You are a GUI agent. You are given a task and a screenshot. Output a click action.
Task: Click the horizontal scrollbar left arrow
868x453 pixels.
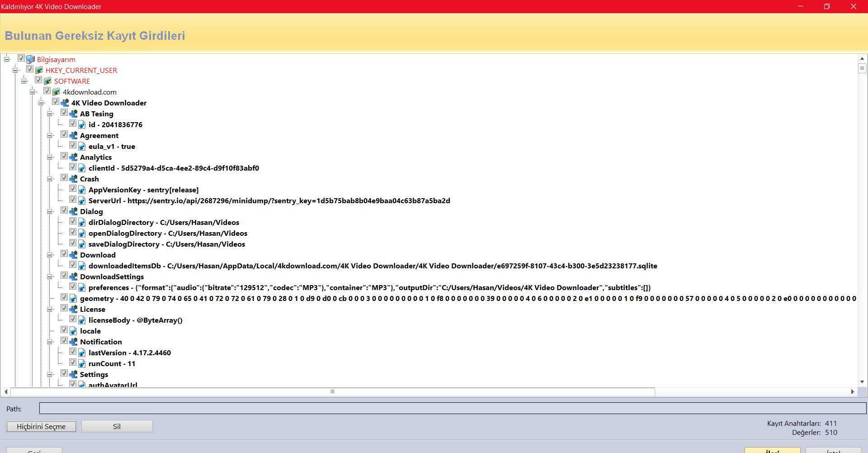pos(6,391)
